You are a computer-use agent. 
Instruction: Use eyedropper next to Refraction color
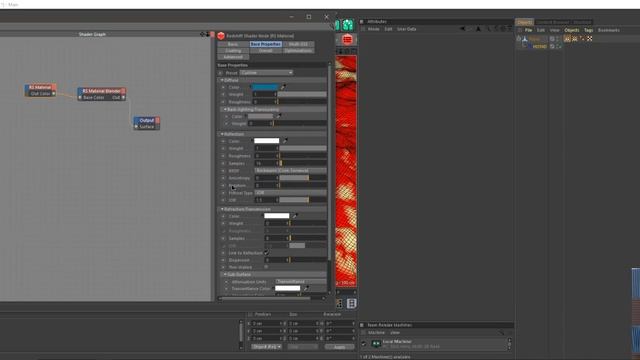295,216
